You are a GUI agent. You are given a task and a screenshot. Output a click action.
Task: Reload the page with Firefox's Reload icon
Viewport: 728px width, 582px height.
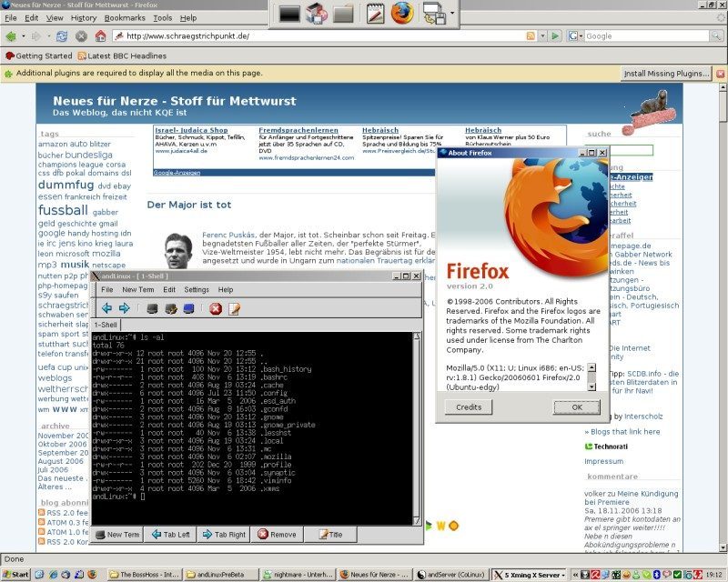point(61,36)
